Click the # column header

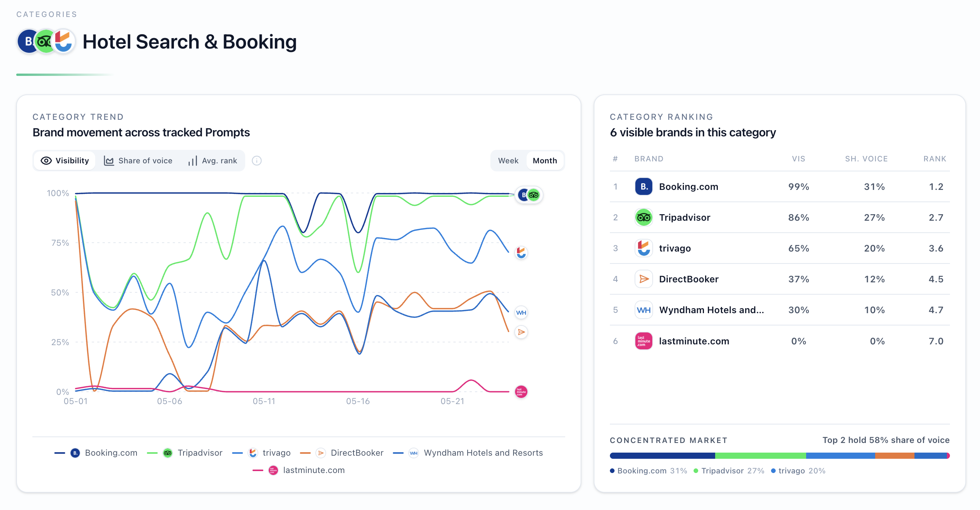[615, 159]
